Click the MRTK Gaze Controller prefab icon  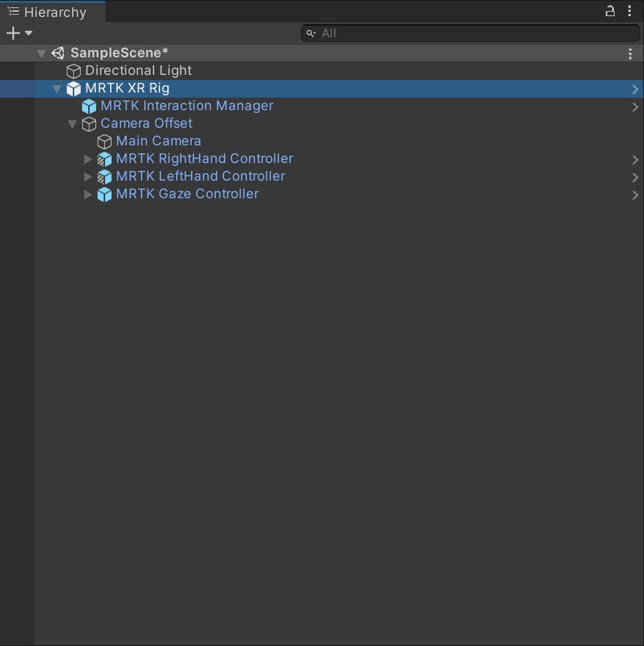tap(104, 194)
